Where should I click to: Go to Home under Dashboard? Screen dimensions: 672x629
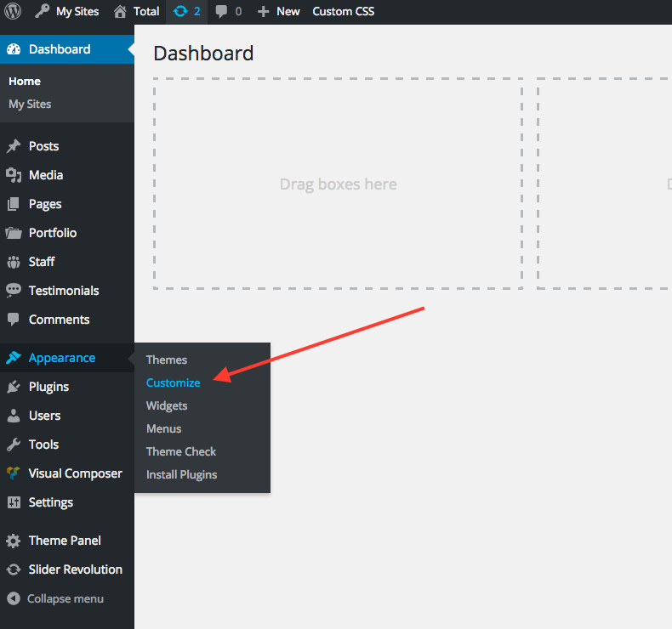25,82
